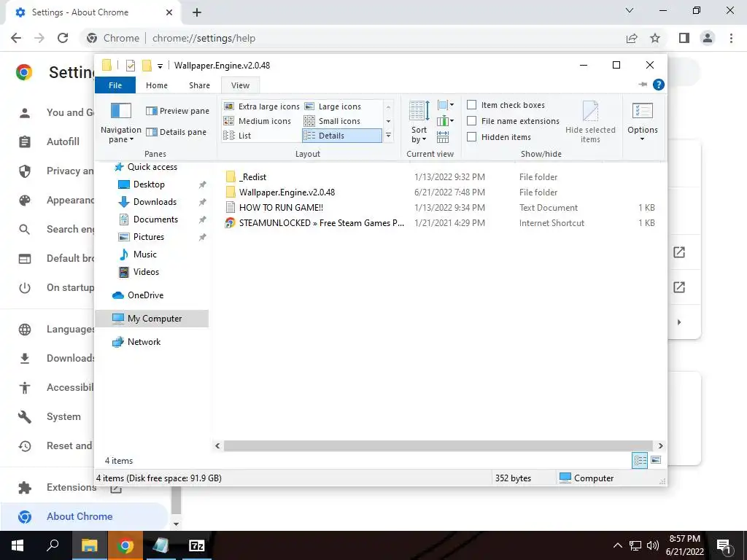Select the View ribbon tab

pyautogui.click(x=240, y=85)
